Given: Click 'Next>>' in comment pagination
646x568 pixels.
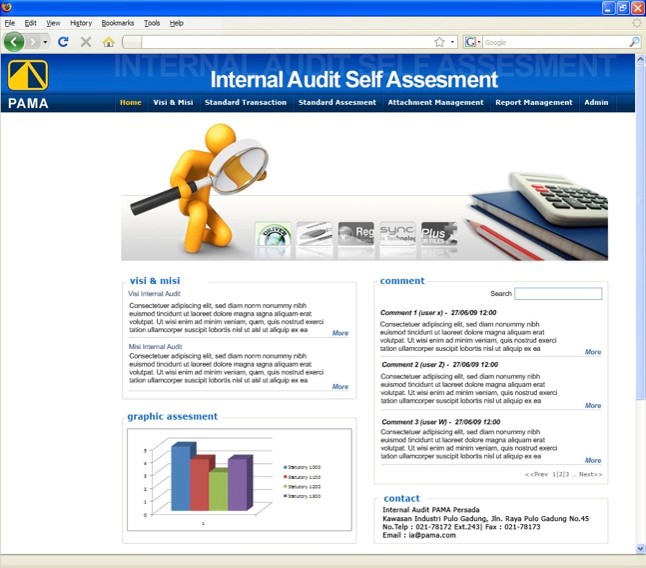Looking at the screenshot, I should (590, 474).
